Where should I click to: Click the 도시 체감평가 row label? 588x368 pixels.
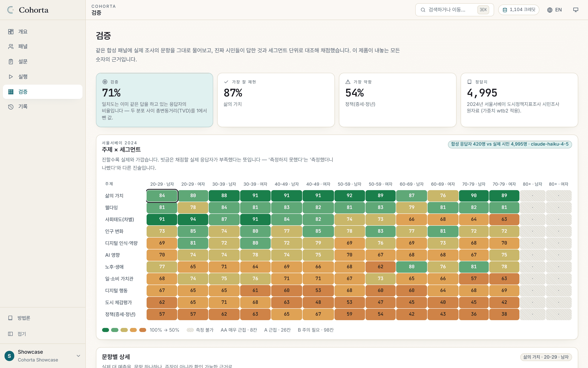pos(119,303)
